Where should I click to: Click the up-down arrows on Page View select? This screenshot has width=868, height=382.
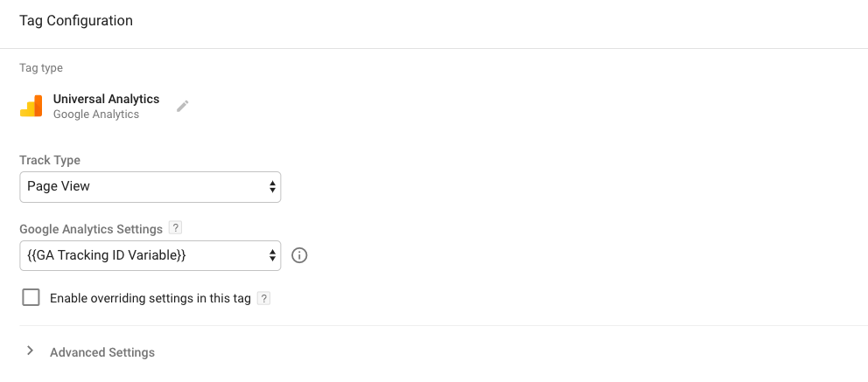pos(272,186)
